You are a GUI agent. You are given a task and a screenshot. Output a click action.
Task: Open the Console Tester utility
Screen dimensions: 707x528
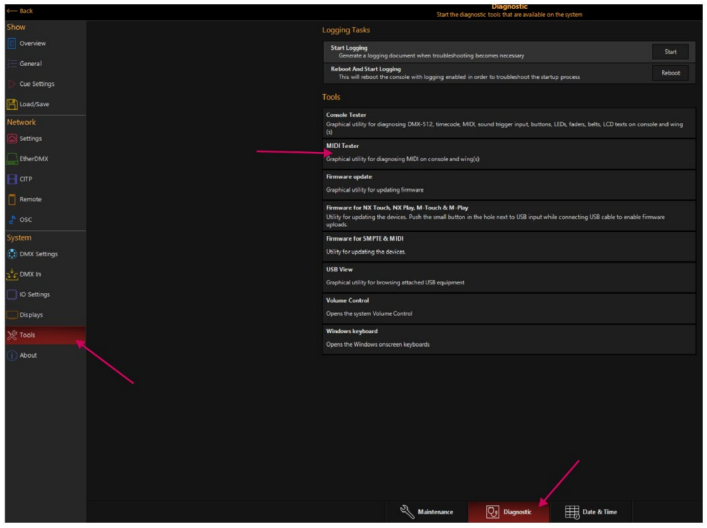pos(508,121)
